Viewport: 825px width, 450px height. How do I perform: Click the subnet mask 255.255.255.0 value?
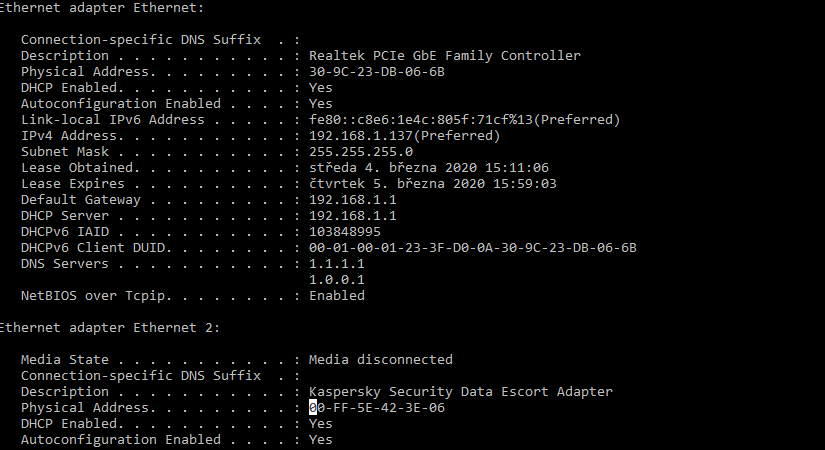360,152
